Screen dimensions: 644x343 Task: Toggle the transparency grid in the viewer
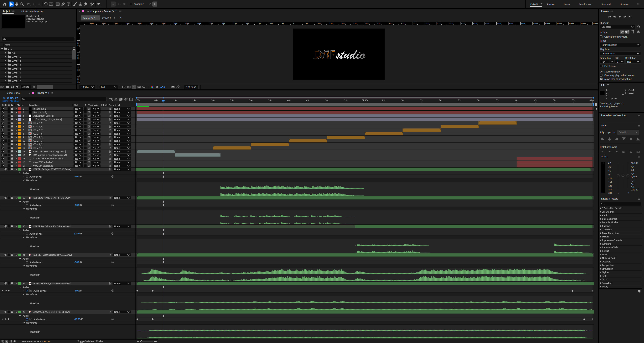click(x=129, y=87)
